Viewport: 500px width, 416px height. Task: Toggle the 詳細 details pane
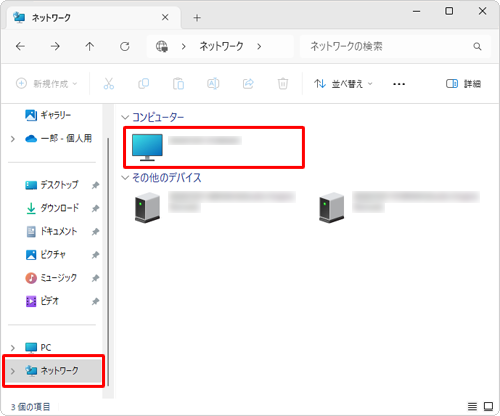[463, 84]
